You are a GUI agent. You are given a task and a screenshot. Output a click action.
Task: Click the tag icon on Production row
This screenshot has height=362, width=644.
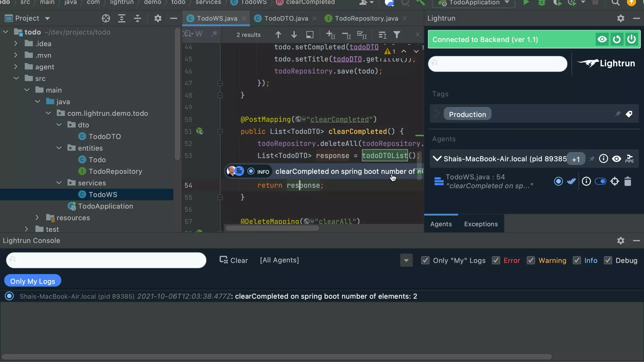point(629,114)
